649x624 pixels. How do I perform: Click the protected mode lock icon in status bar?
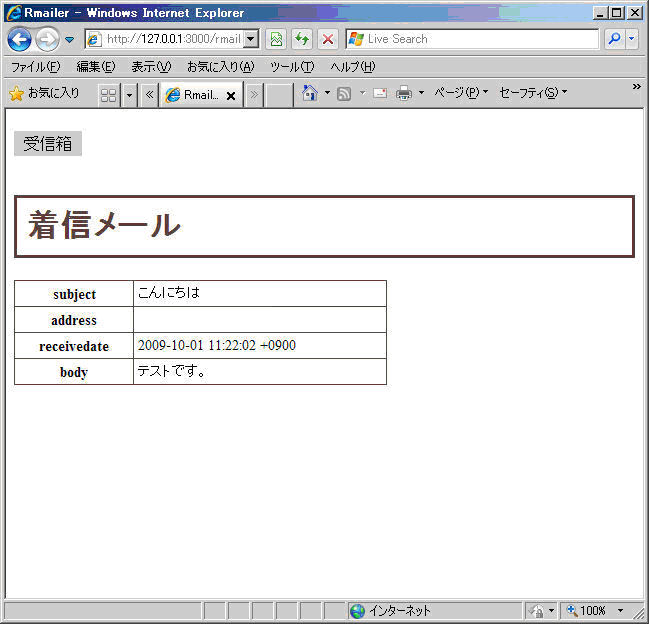click(x=537, y=611)
